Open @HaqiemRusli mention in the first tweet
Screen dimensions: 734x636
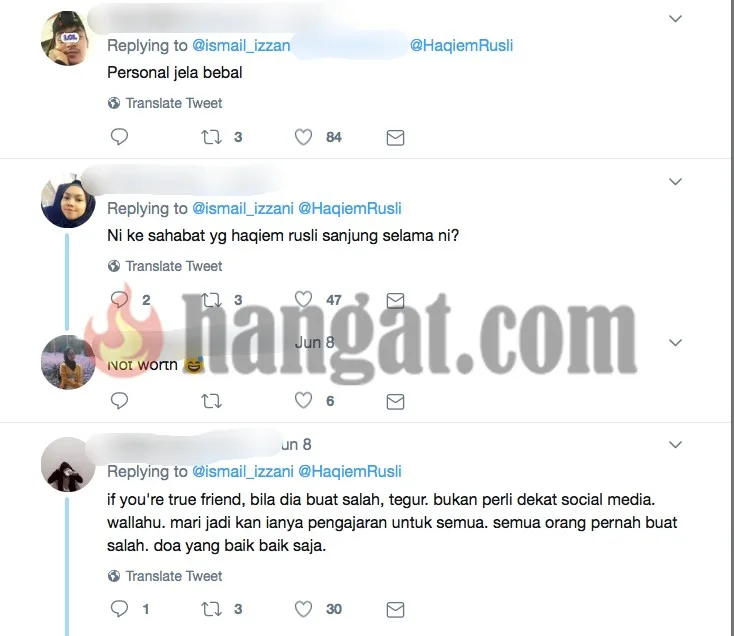point(462,45)
